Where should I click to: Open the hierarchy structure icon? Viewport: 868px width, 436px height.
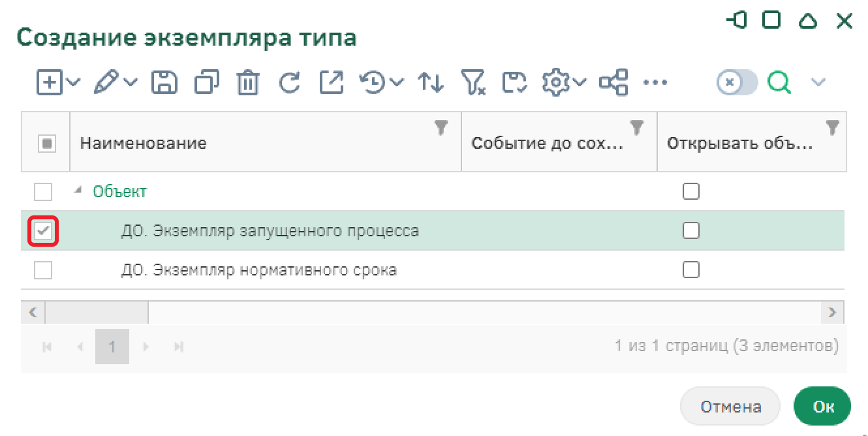point(613,82)
